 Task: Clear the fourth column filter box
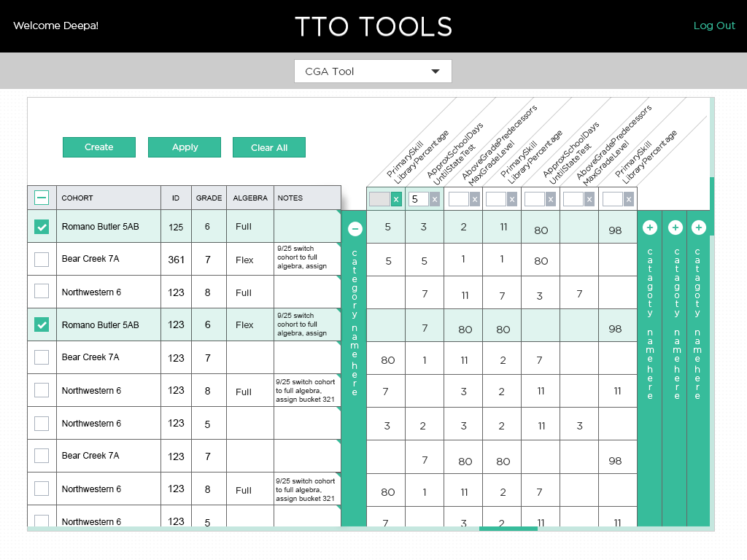(x=512, y=200)
